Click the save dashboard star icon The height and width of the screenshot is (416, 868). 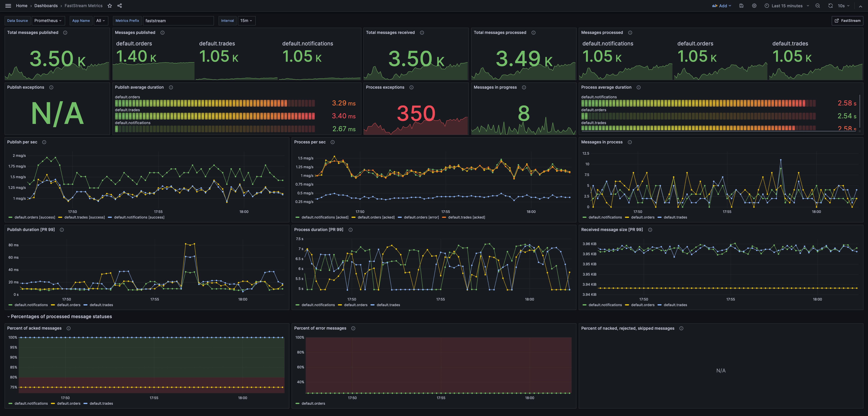pyautogui.click(x=109, y=6)
